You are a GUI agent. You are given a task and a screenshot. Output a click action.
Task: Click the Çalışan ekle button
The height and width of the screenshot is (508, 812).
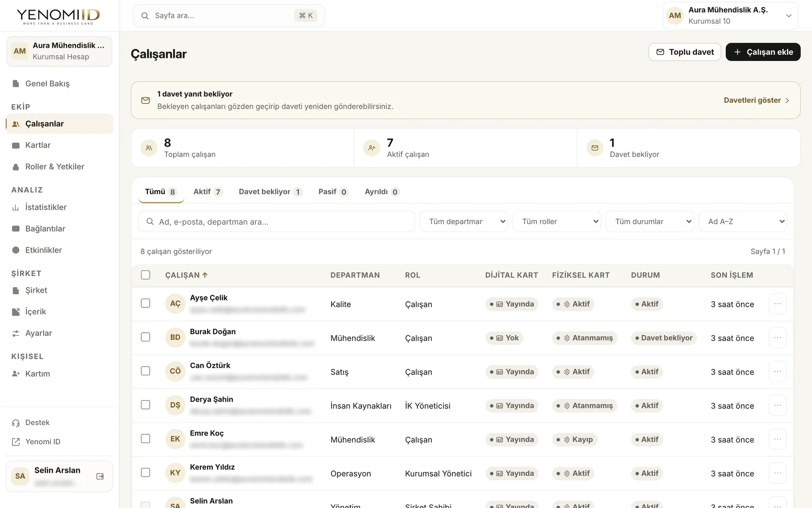click(763, 52)
